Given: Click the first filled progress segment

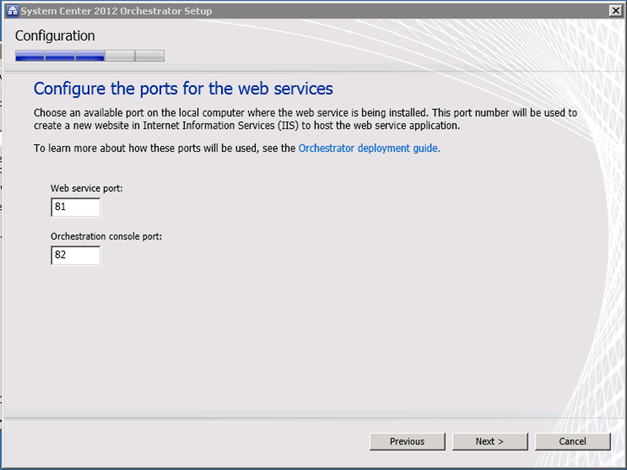Looking at the screenshot, I should pyautogui.click(x=30, y=56).
